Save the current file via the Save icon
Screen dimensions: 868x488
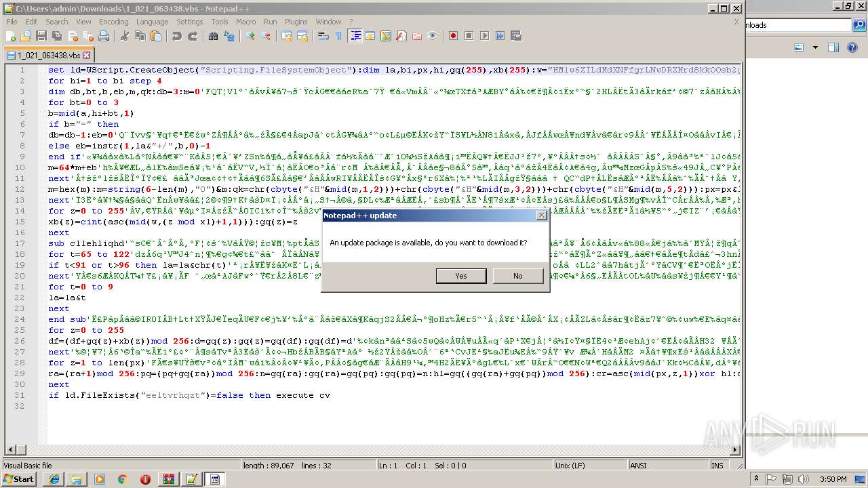(41, 36)
